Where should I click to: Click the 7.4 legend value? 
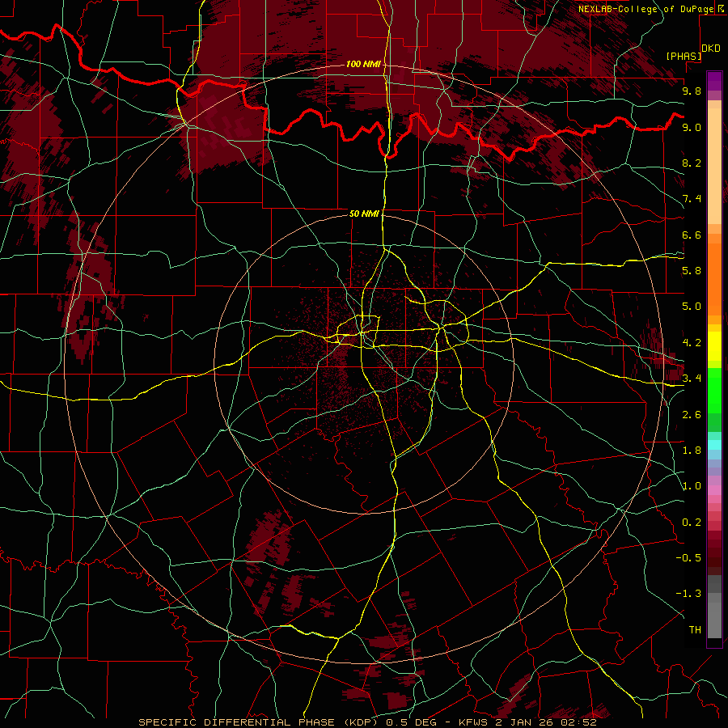click(x=692, y=199)
